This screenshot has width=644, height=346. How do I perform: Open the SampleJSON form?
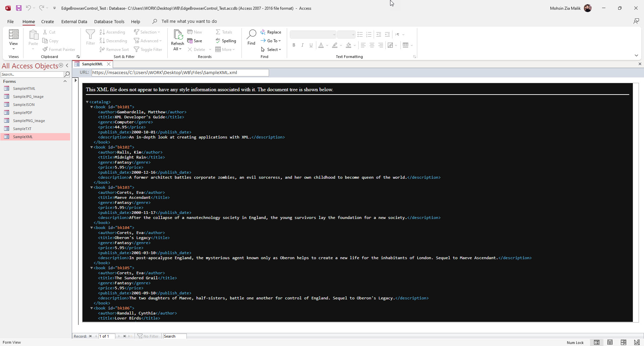pos(23,105)
